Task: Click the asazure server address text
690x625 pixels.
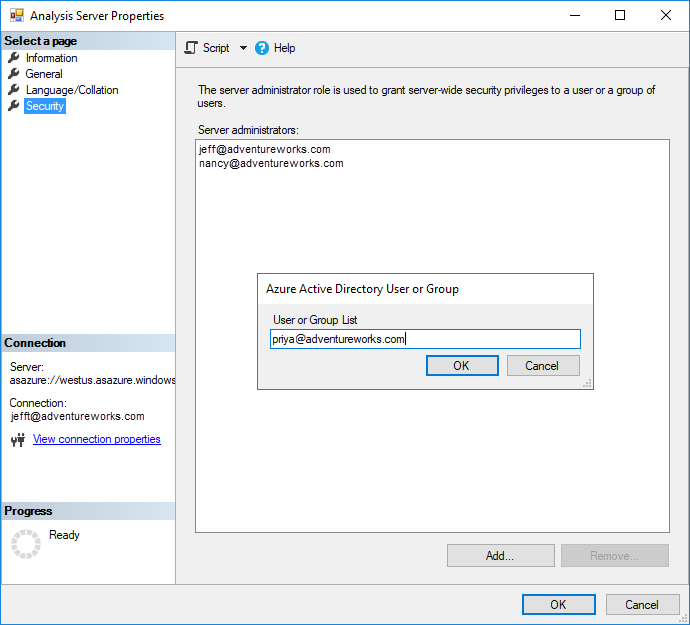Action: (92, 380)
